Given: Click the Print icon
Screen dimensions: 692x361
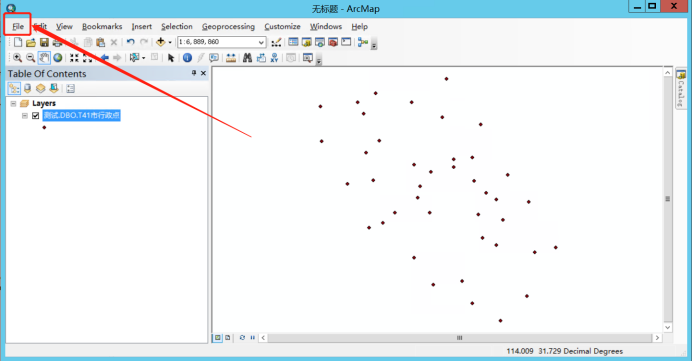Looking at the screenshot, I should click(x=57, y=42).
